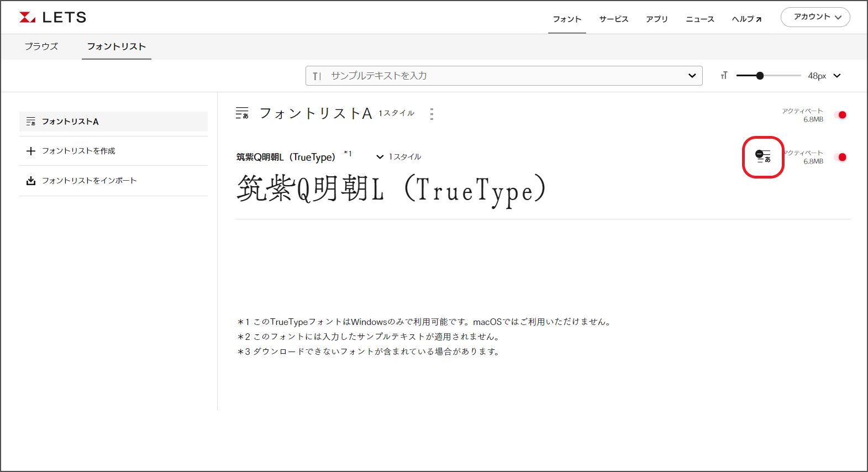Click the font size slider handle

[760, 76]
